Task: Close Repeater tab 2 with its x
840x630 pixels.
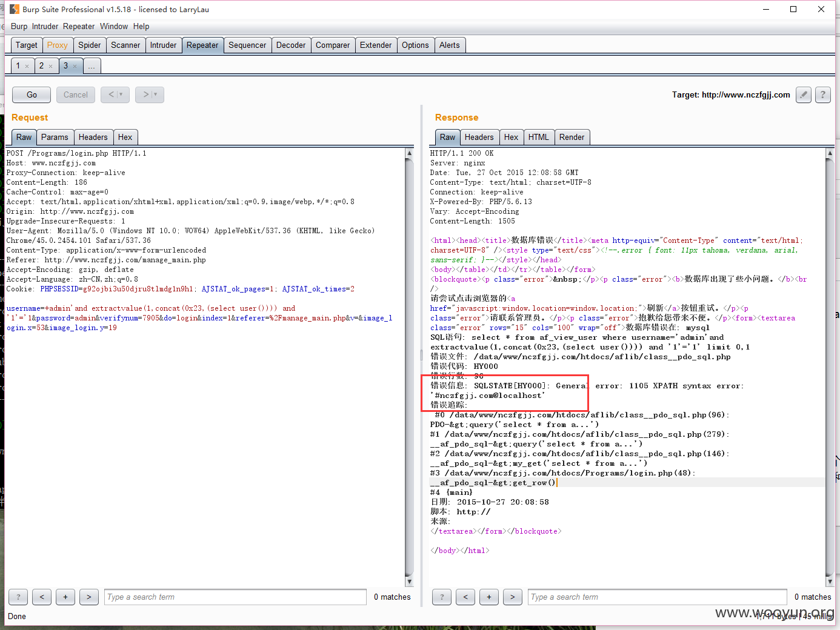Action: point(51,66)
